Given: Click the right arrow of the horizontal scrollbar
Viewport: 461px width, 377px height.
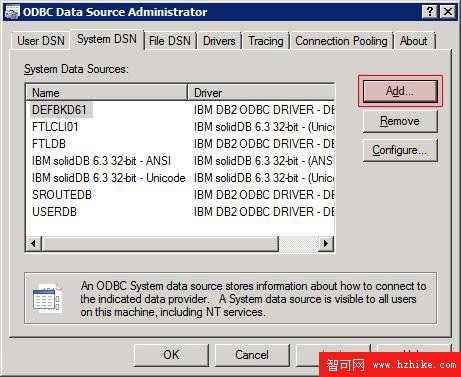Looking at the screenshot, I should (326, 243).
